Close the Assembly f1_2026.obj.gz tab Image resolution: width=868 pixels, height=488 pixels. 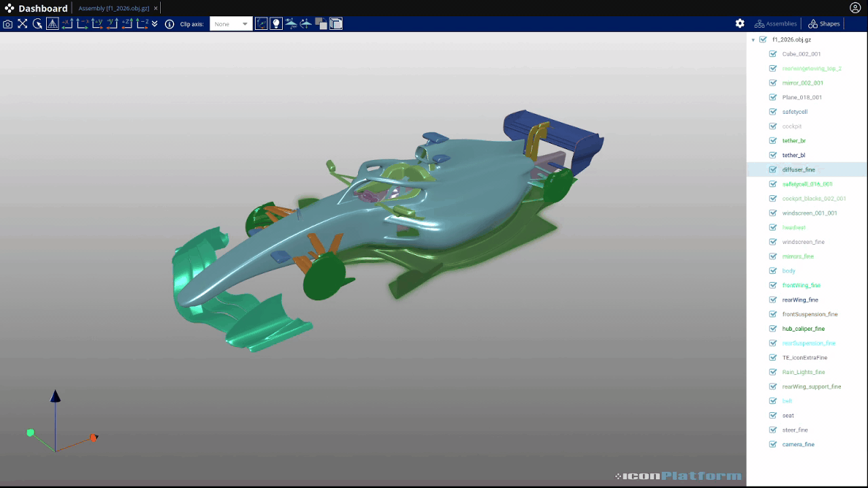click(x=155, y=8)
